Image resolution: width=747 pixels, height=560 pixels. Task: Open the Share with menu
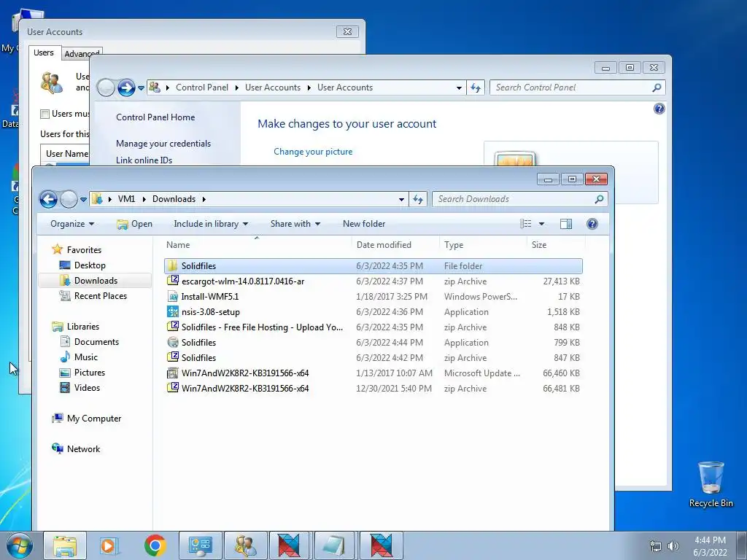[295, 224]
